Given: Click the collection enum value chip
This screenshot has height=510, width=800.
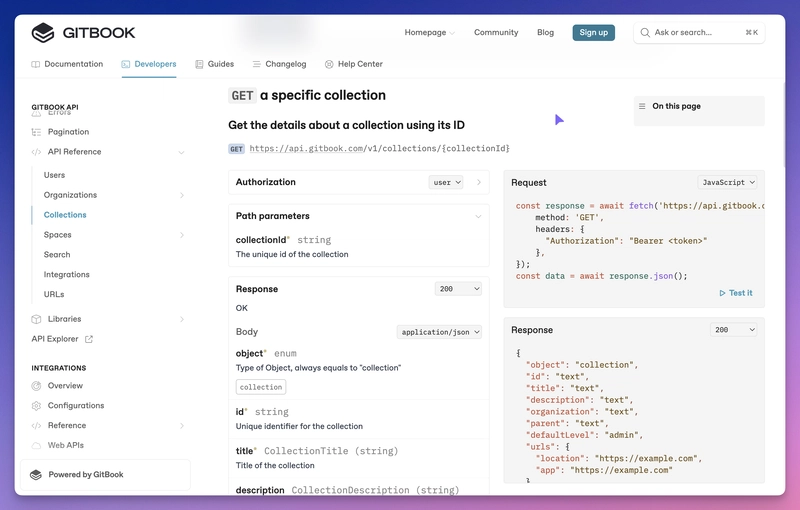Looking at the screenshot, I should (261, 387).
